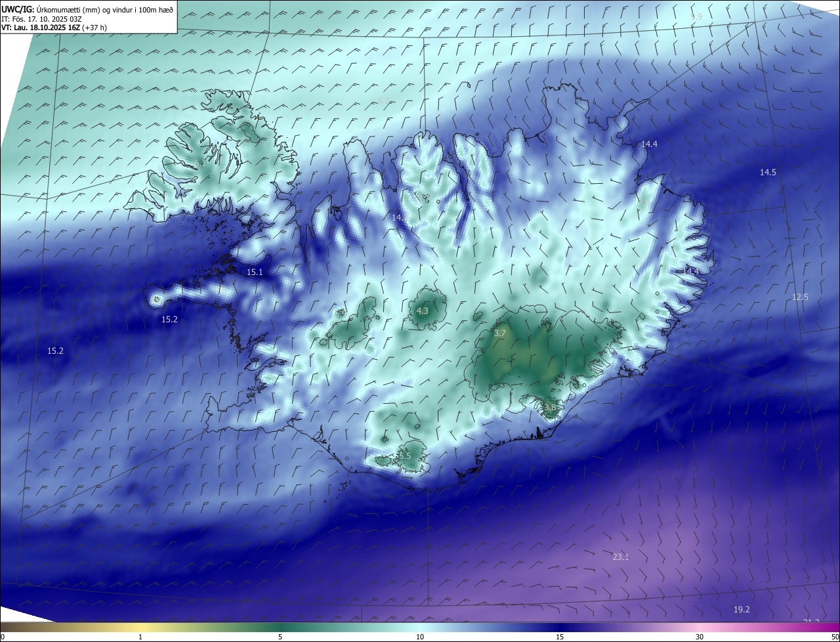840x642 pixels.
Task: Click the '30' tick label on the colour scale
Action: coord(700,637)
